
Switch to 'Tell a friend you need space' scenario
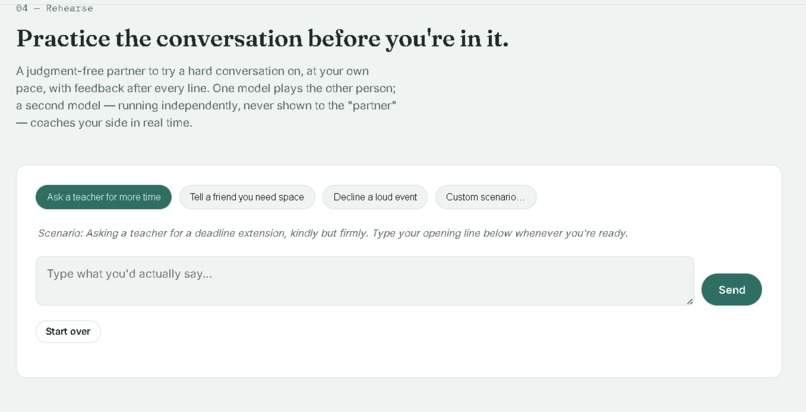247,197
